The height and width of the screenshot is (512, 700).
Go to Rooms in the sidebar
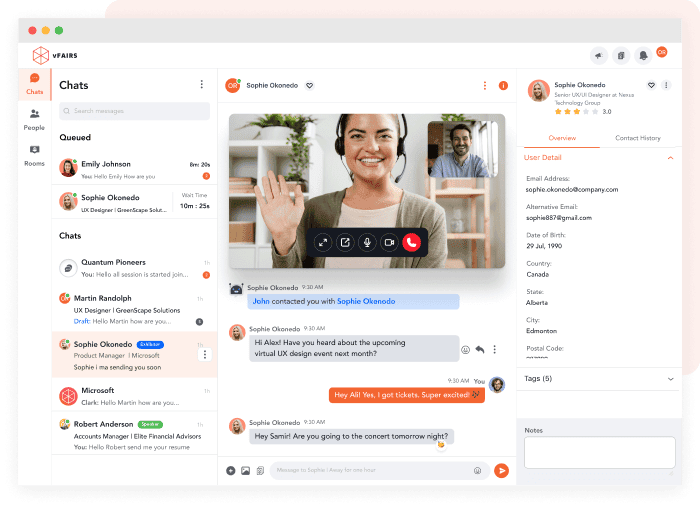34,154
